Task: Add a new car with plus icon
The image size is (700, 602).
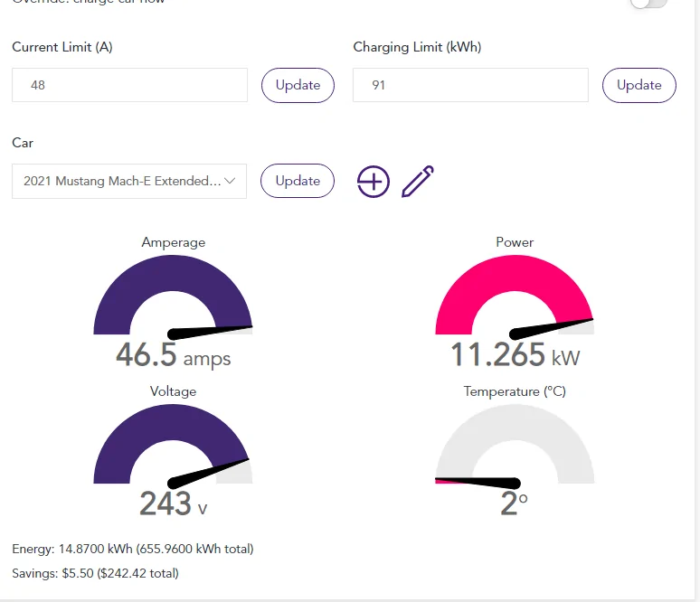Action: (374, 181)
